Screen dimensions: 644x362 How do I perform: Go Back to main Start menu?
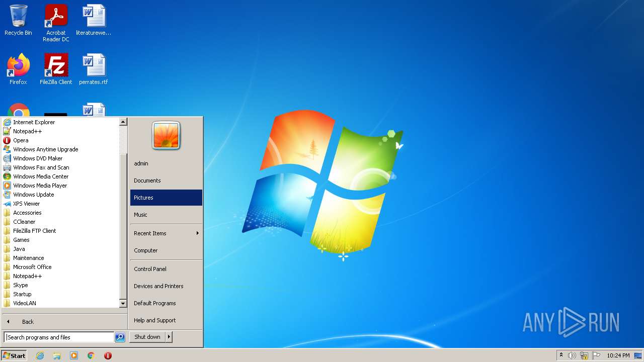coord(64,322)
